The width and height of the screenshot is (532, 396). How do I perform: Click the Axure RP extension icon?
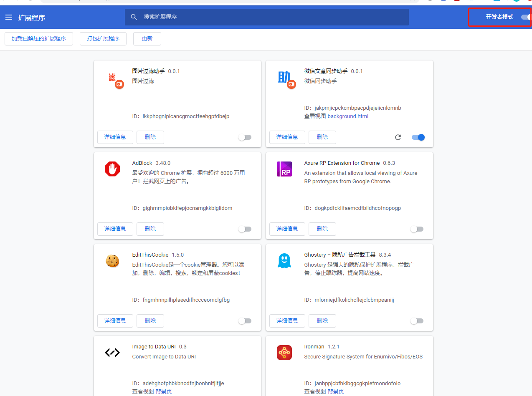pos(284,169)
